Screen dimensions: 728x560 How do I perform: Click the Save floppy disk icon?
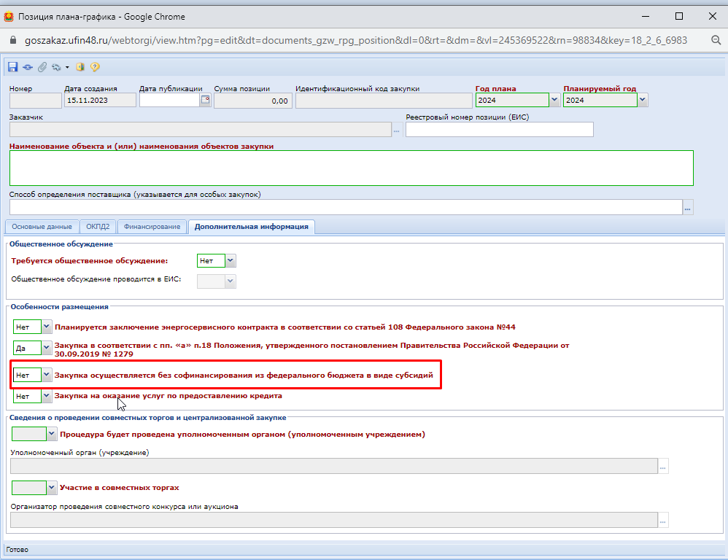pyautogui.click(x=12, y=67)
